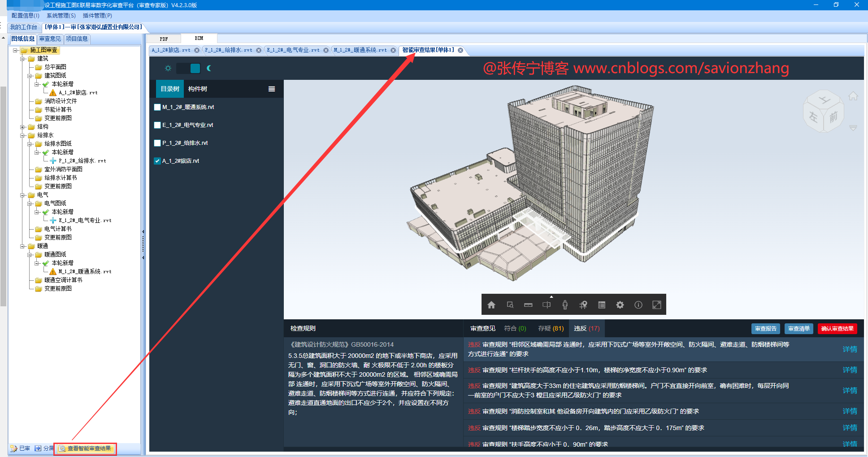868x457 pixels.
Task: Close the E_1_2#_电气专业.rvt tab
Action: tap(326, 50)
